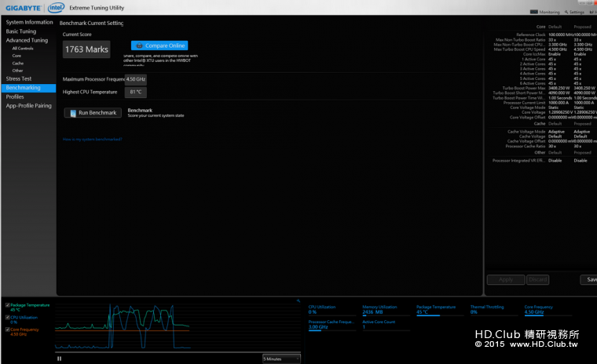Click the Processor Cache Ratio row label
This screenshot has width=597, height=364.
click(526, 146)
